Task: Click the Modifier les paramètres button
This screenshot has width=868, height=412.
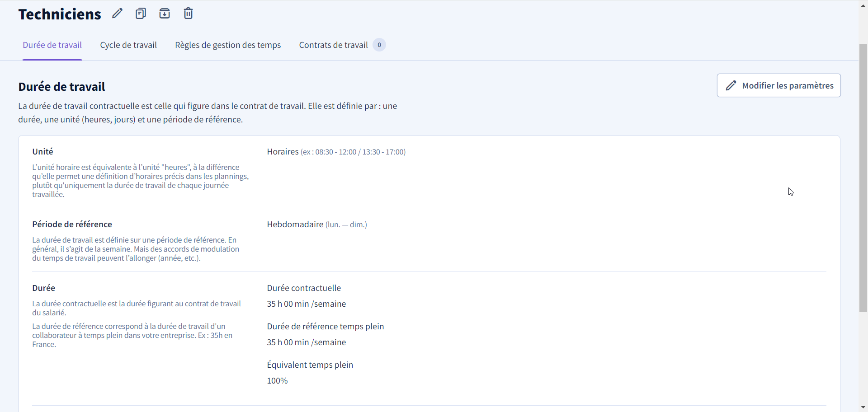Action: [778, 85]
